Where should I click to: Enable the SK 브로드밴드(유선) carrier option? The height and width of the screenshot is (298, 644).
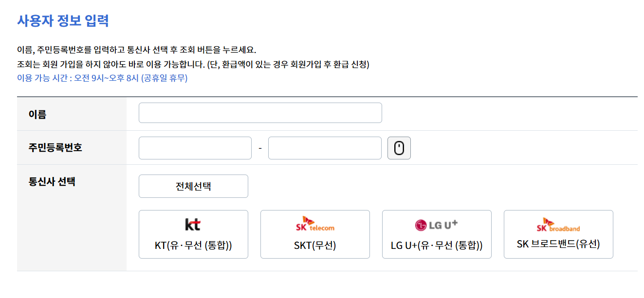click(558, 234)
